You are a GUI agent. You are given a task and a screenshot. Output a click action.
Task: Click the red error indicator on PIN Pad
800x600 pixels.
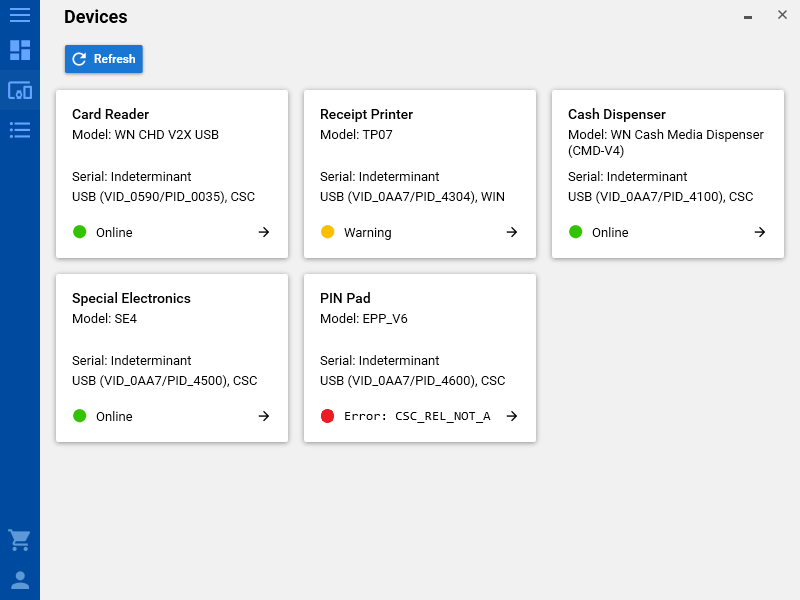point(328,416)
